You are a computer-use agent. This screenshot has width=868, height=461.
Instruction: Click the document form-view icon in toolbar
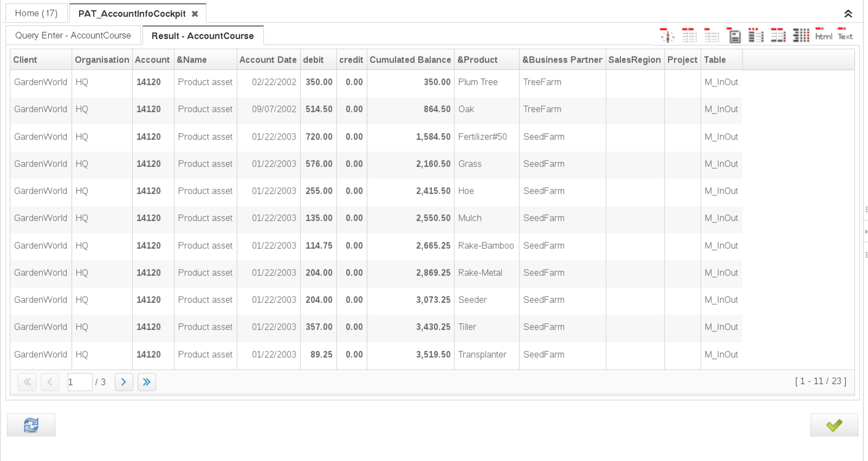(734, 36)
